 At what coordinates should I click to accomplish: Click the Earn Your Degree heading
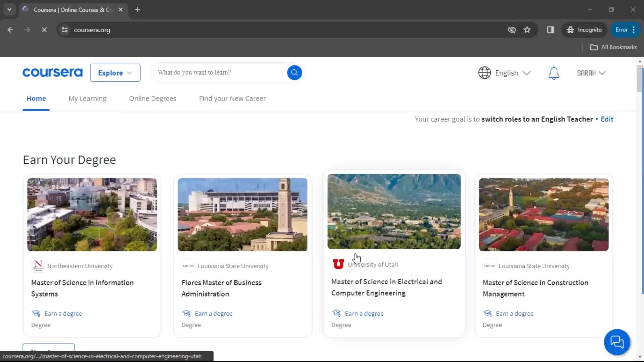pyautogui.click(x=69, y=160)
